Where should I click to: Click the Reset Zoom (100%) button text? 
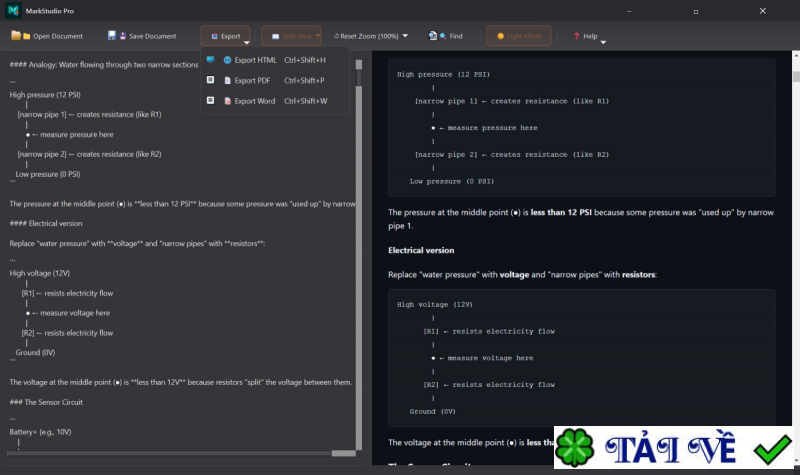click(368, 36)
